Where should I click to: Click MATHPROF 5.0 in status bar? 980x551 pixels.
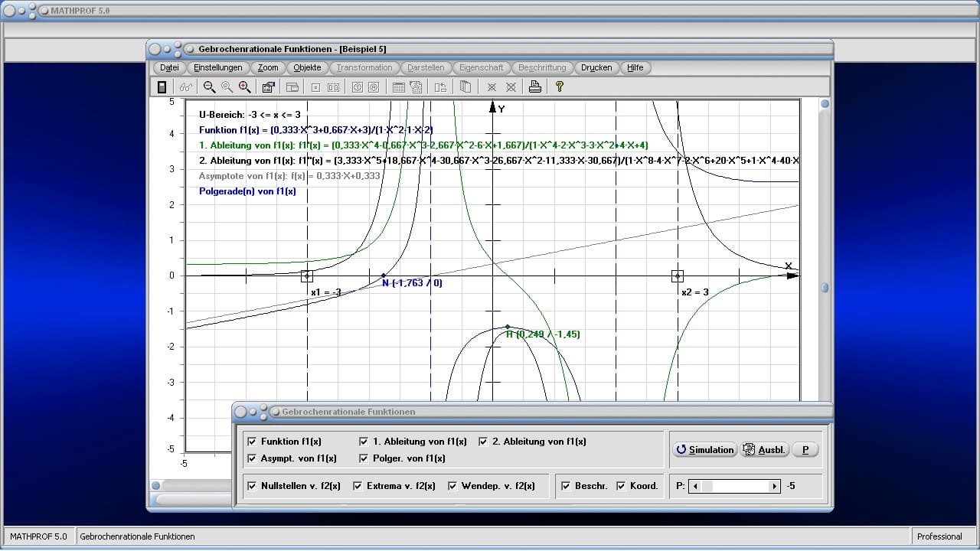tap(38, 536)
